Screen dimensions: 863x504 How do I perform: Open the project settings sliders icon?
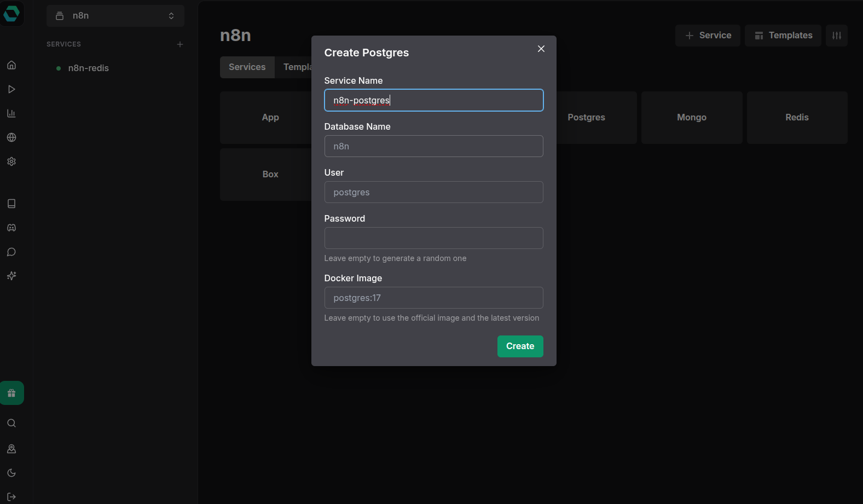coord(837,36)
